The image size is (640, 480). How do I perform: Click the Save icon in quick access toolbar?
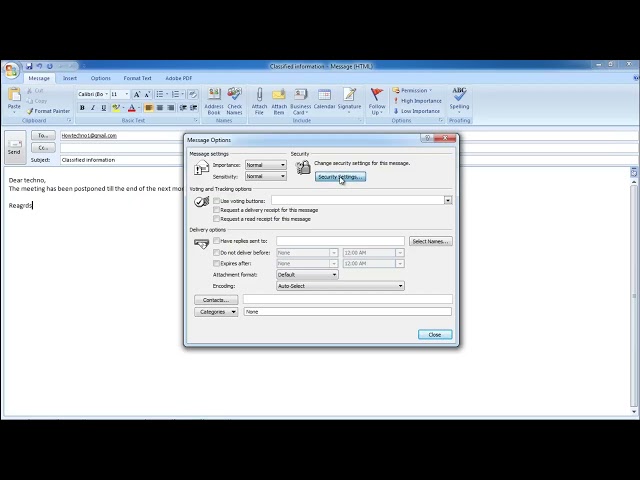coord(29,66)
